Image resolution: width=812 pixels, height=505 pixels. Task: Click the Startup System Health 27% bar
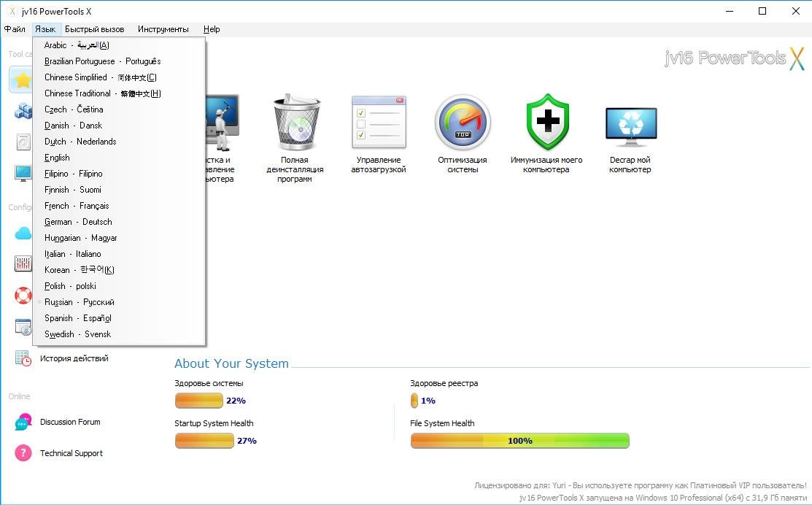pyautogui.click(x=204, y=441)
